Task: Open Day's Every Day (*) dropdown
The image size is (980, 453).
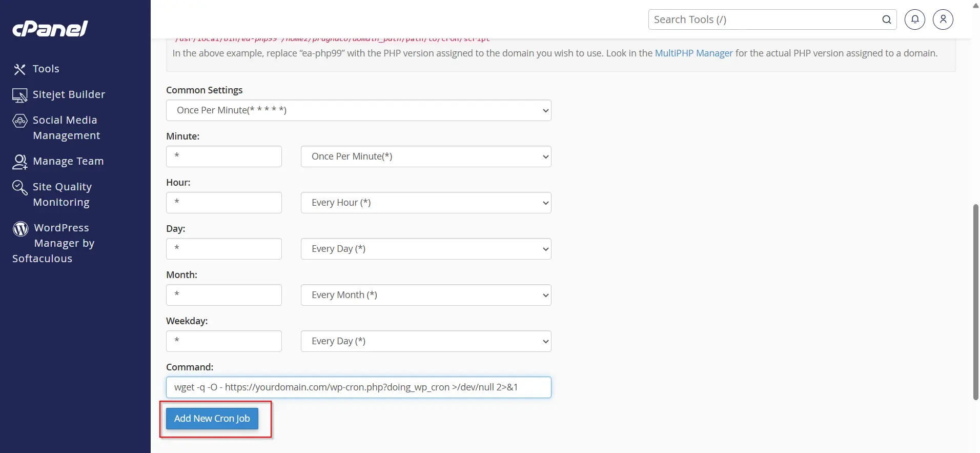Action: coord(426,249)
